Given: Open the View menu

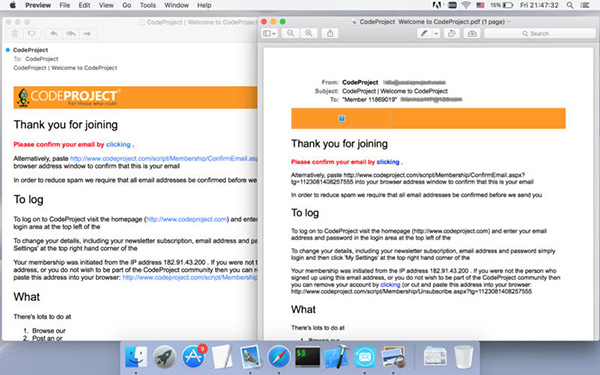Looking at the screenshot, I should pos(106,5).
